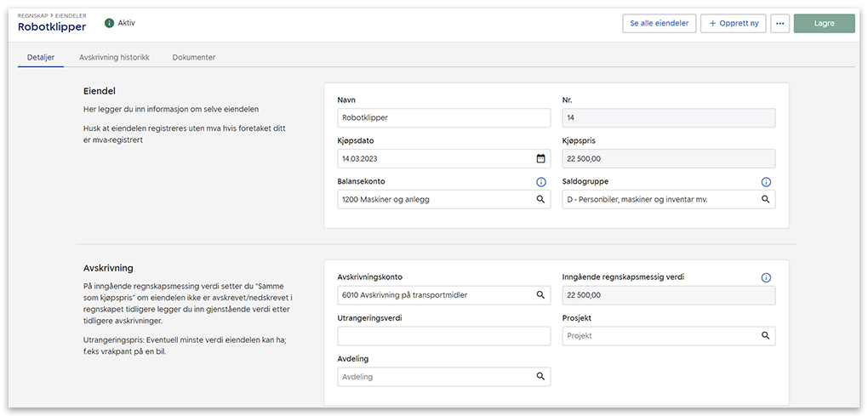Viewport: 868px width, 416px height.
Task: Show info for Inngående regnskapsmessig verdi
Action: pos(765,277)
